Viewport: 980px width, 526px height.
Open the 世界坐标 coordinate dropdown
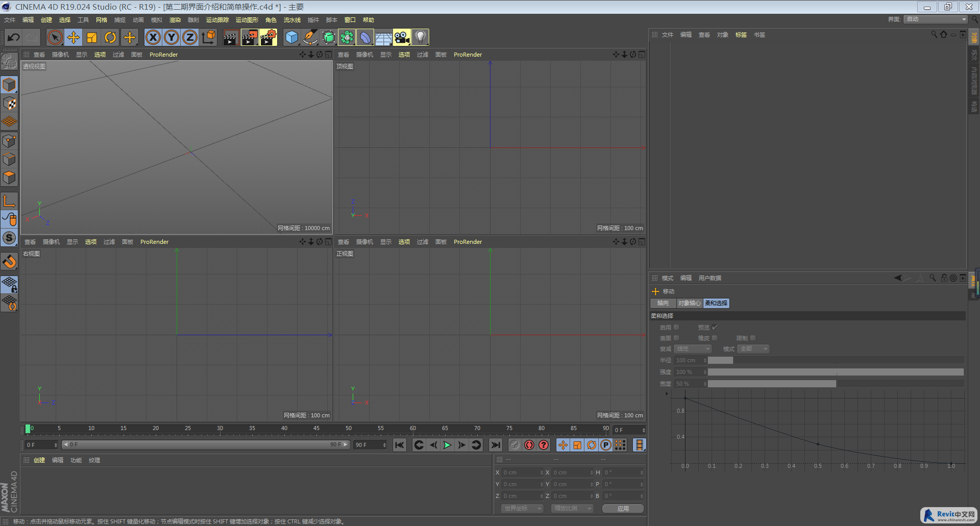point(522,509)
